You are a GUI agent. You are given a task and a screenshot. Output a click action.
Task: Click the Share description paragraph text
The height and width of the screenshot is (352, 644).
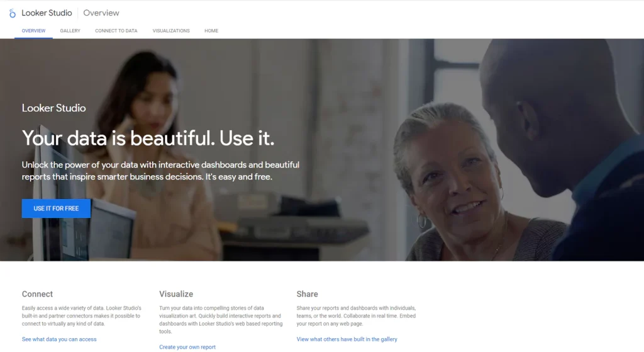point(356,316)
